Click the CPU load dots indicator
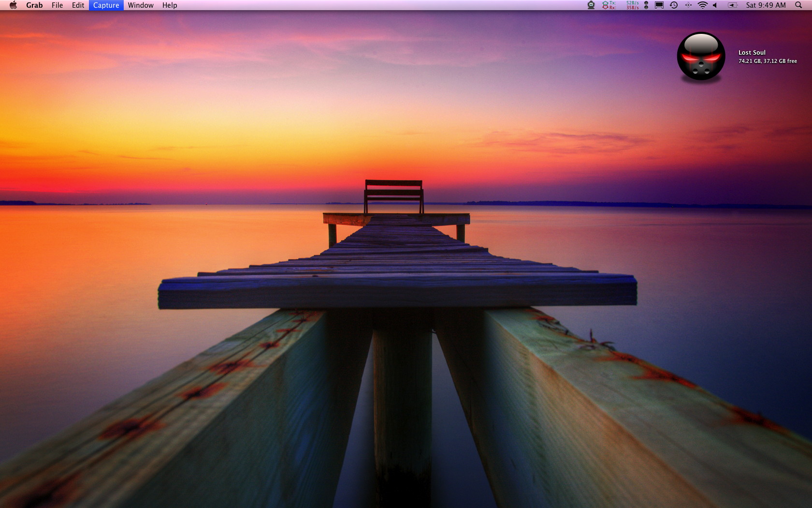812x508 pixels. (x=646, y=5)
